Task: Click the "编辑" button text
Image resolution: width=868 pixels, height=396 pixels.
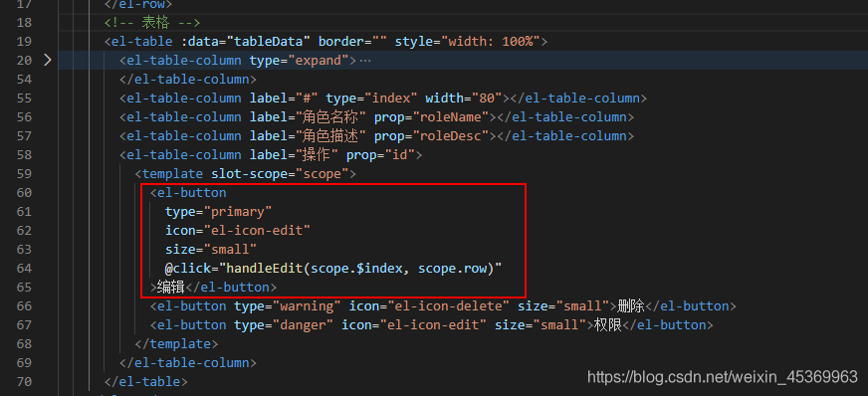Action: [170, 287]
